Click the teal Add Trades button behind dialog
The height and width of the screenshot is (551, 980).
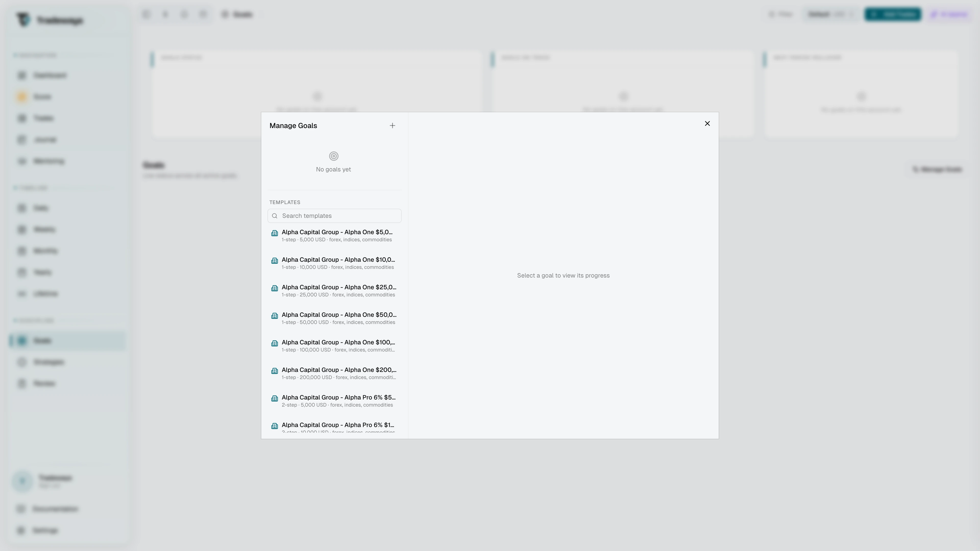pos(892,15)
